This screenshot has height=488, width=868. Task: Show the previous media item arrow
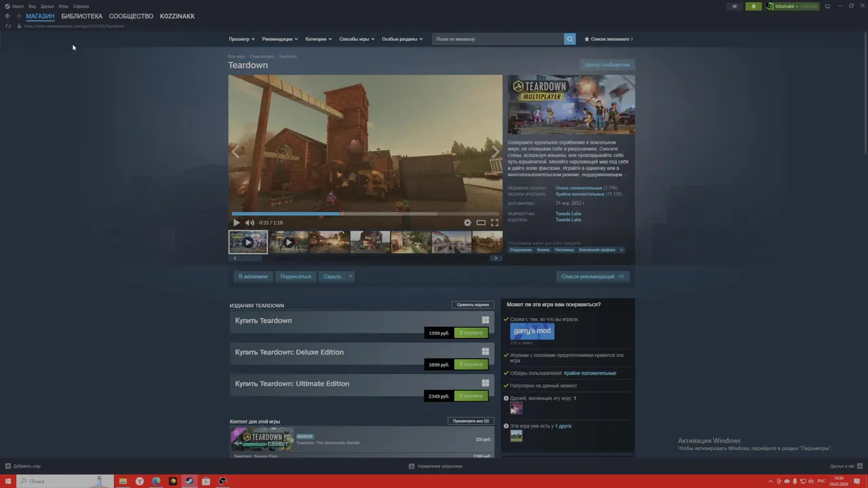click(236, 152)
